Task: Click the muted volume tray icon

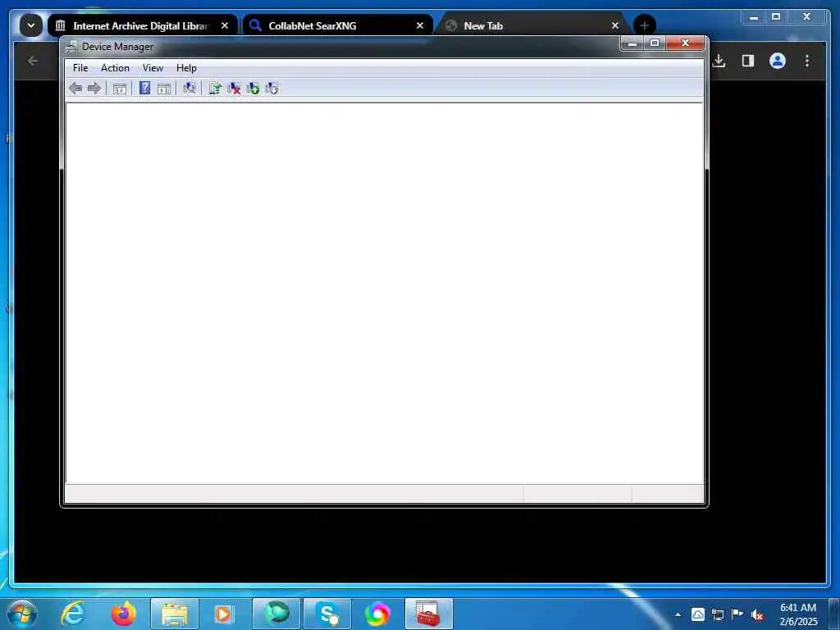Action: pos(757,615)
